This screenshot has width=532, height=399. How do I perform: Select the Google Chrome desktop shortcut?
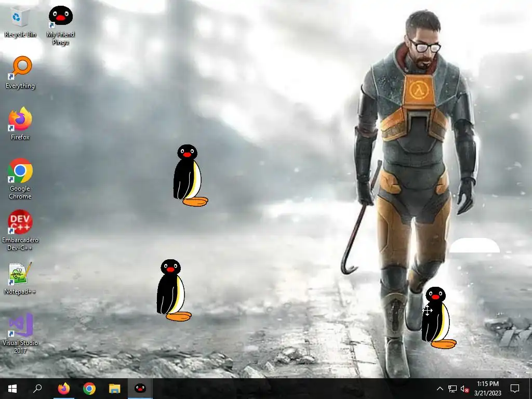[20, 179]
